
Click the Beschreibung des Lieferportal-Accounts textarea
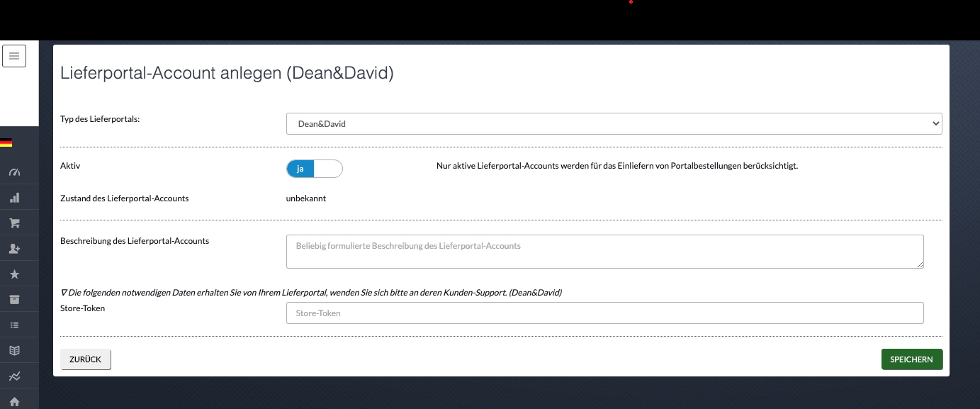pyautogui.click(x=605, y=252)
